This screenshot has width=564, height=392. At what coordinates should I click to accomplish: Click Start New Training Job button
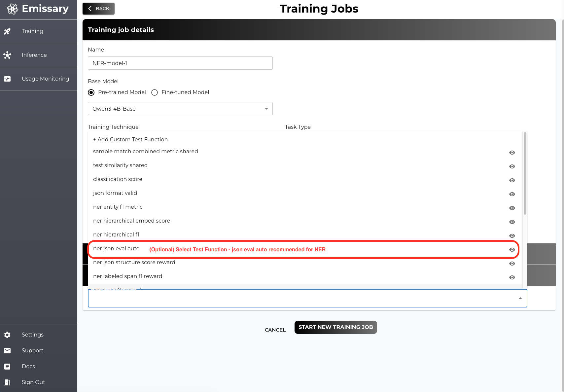pos(335,327)
